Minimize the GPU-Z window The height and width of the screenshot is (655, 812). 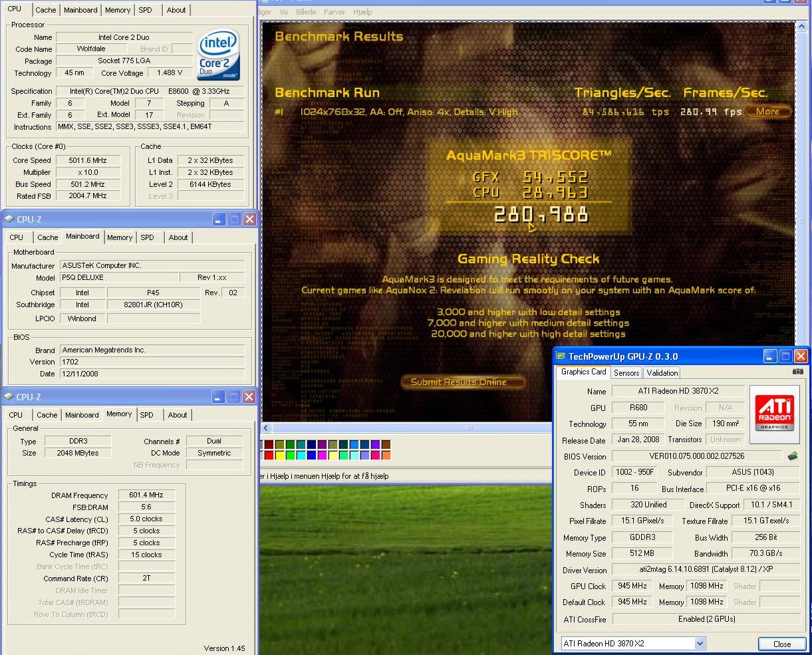[769, 356]
